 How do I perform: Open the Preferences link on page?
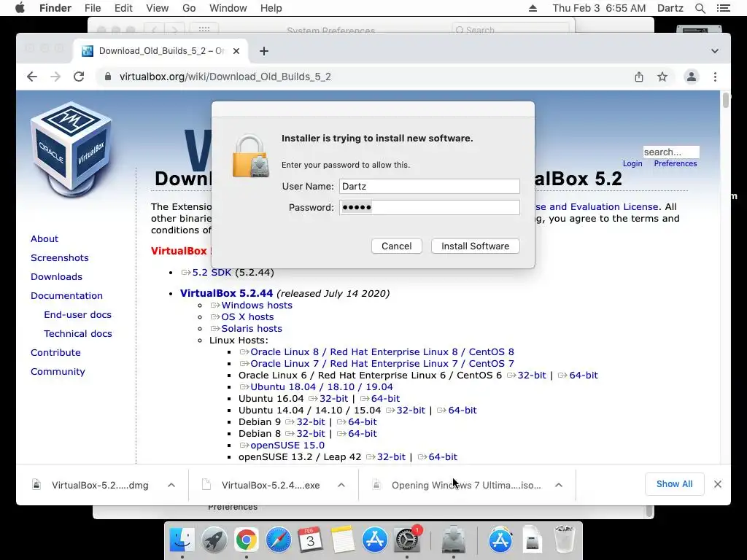[675, 163]
